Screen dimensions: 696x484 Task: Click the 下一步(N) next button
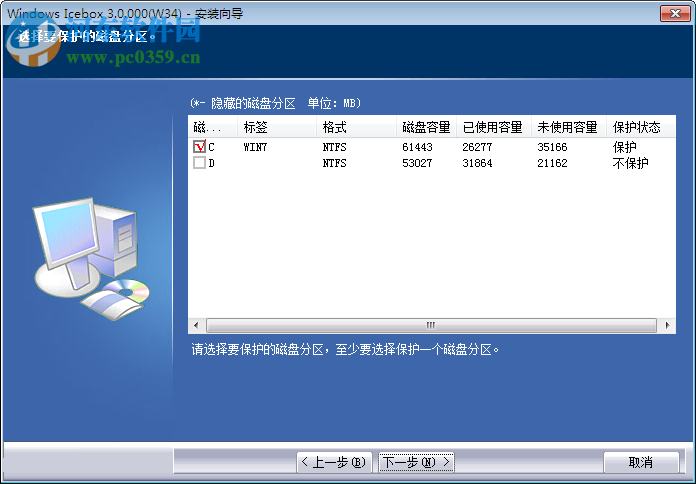coord(416,462)
